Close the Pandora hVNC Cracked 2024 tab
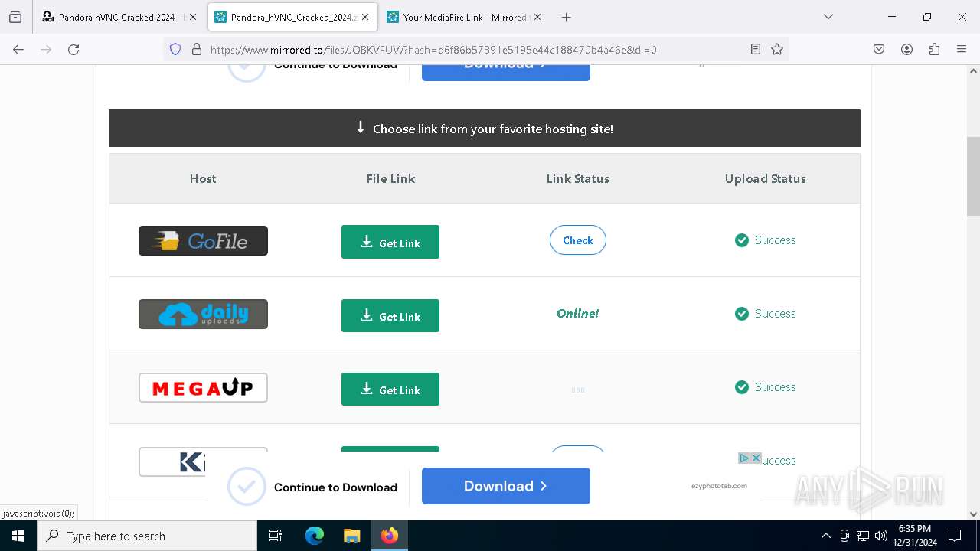 [193, 17]
